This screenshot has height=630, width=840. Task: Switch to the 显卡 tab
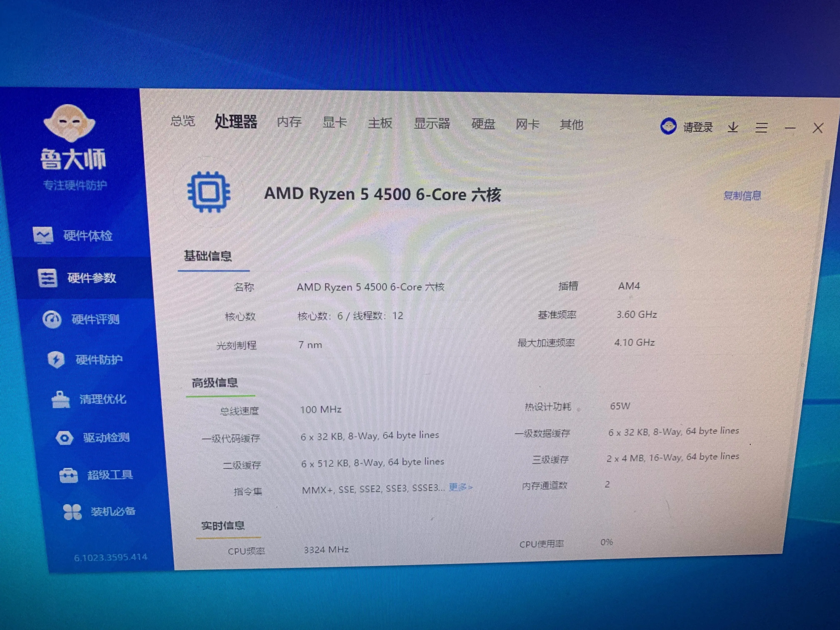tap(335, 122)
